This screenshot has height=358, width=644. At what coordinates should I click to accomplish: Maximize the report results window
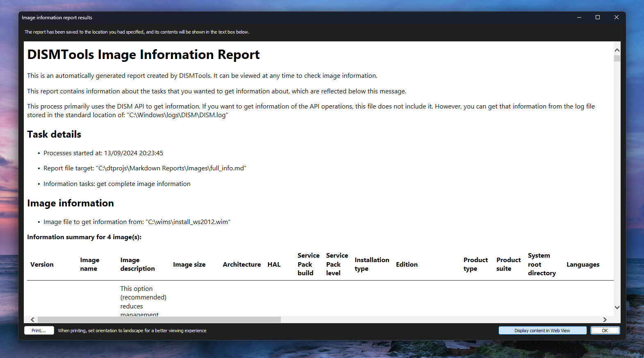598,17
